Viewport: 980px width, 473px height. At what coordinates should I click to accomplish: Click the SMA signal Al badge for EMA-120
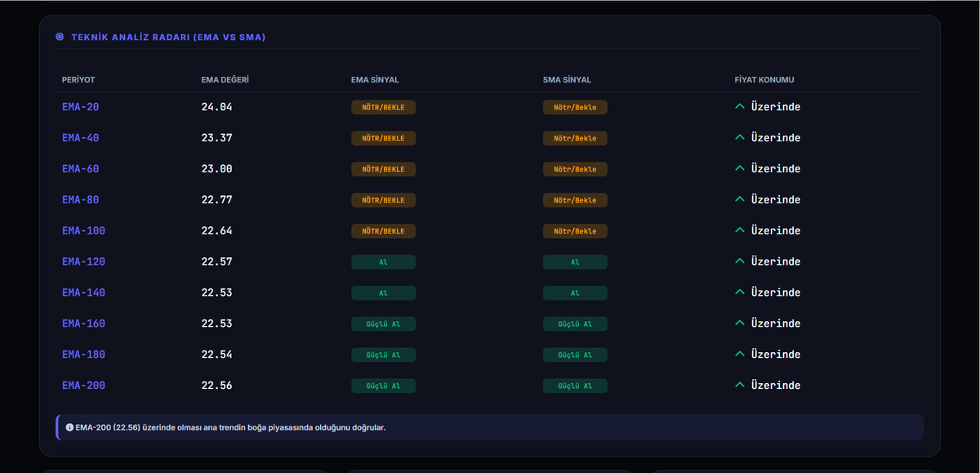[x=575, y=262]
